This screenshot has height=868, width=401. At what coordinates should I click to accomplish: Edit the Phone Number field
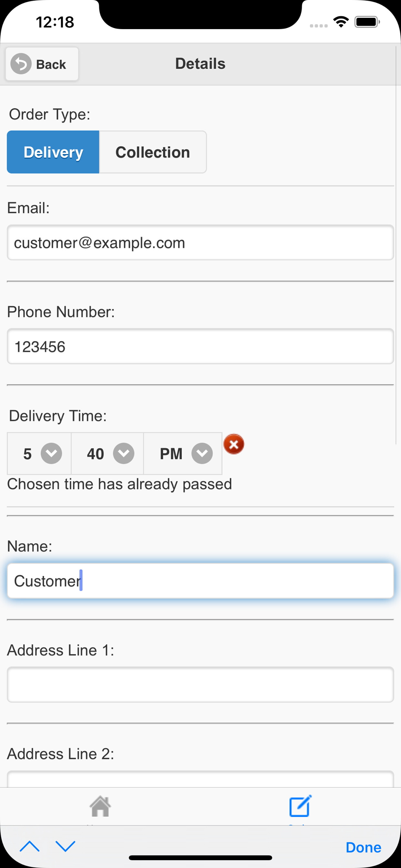(200, 346)
